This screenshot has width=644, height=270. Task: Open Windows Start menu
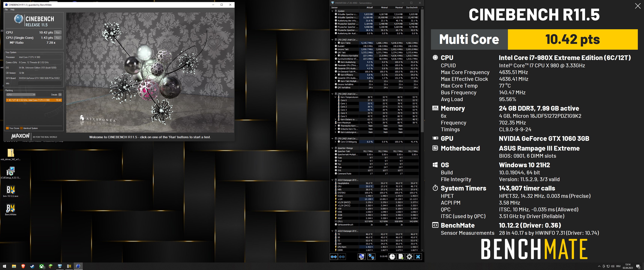[x=4, y=266]
